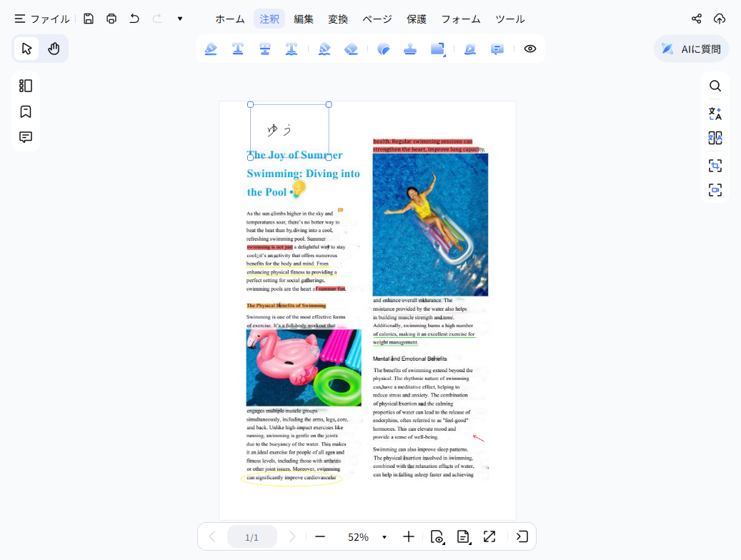Screen dimensions: 741x560
Task: Switch to the 変換 tab
Action: pos(338,19)
